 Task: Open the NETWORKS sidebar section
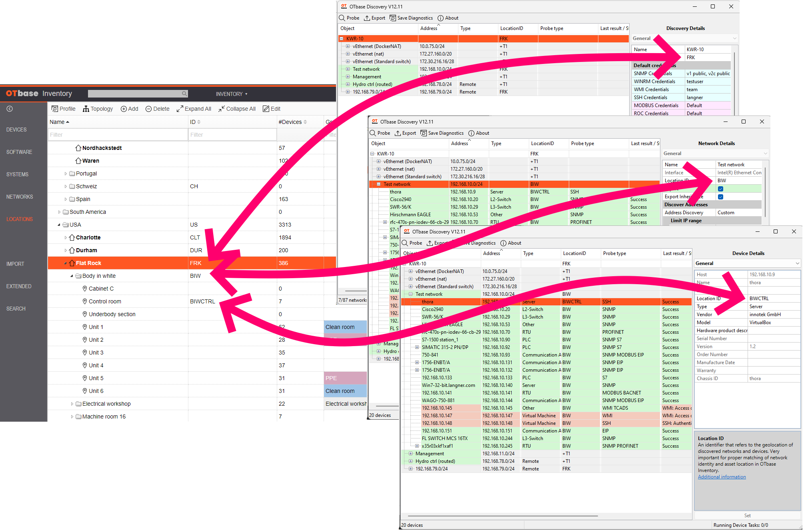tap(20, 197)
